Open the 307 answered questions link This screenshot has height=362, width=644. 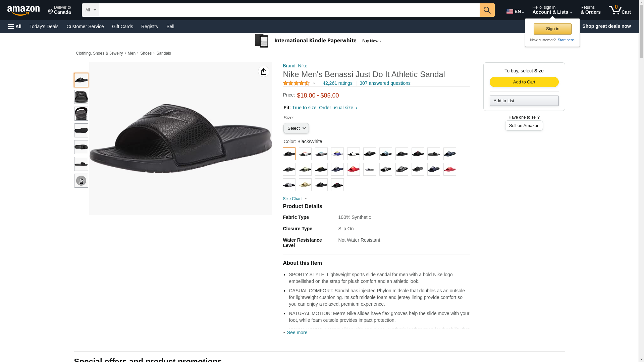click(385, 83)
